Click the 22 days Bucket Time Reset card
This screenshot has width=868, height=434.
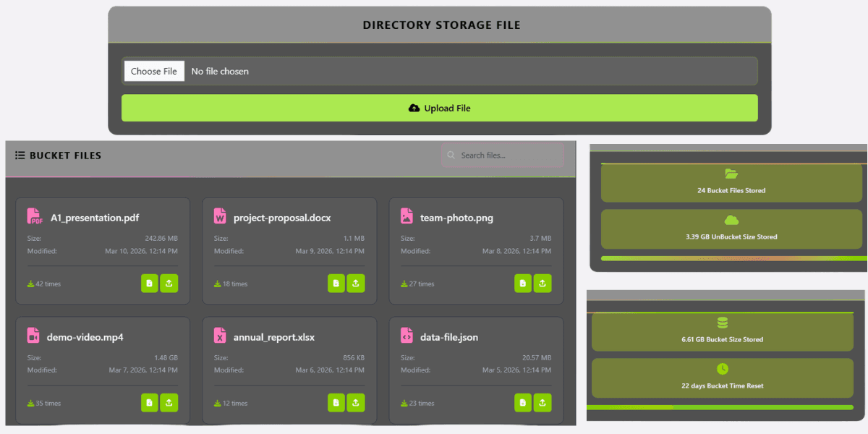(722, 378)
